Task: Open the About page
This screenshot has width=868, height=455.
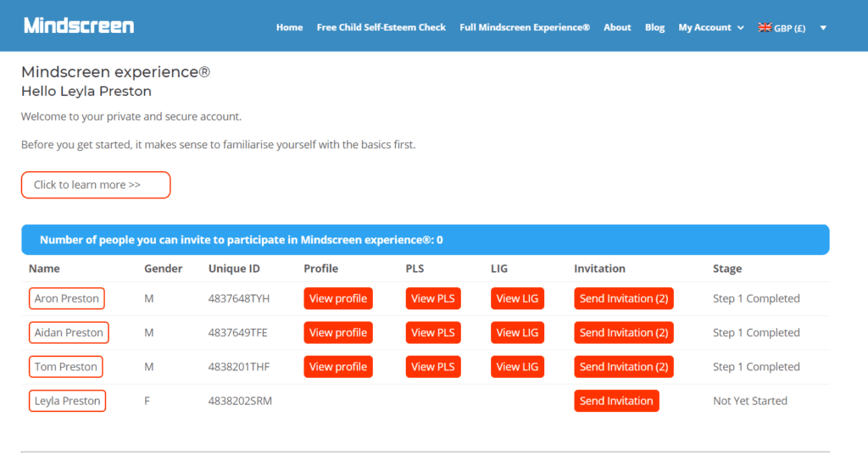Action: [617, 27]
